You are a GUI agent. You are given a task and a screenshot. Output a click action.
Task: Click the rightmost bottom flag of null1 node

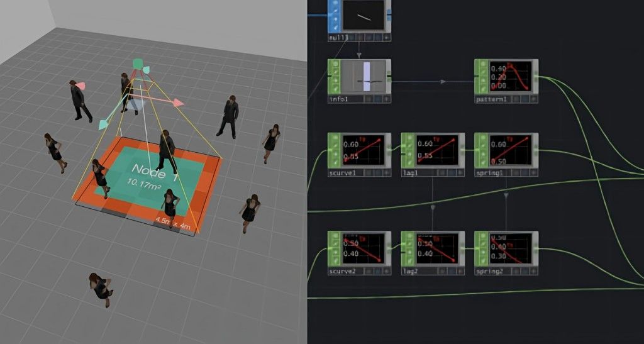tap(387, 37)
